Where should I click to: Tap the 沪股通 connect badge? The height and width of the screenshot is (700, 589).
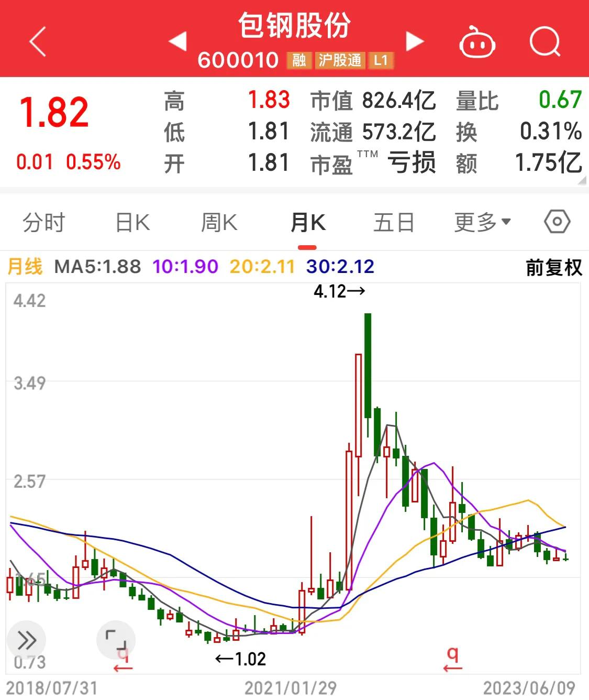click(340, 60)
